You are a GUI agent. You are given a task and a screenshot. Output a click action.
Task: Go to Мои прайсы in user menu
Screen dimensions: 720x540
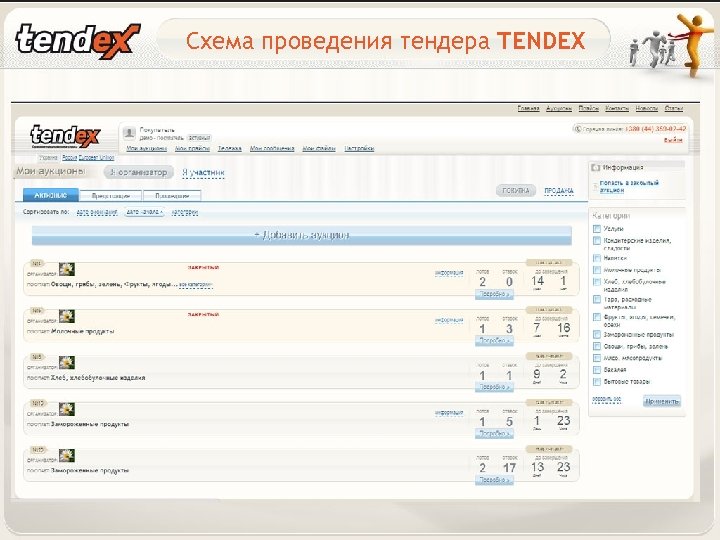coord(192,148)
